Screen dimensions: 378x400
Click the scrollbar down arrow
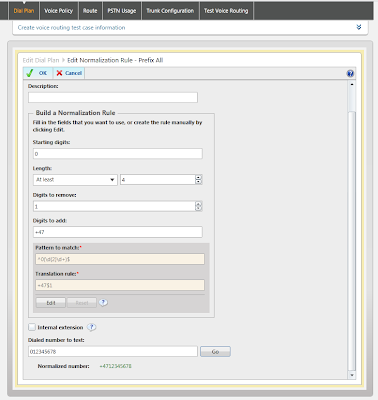352,375
